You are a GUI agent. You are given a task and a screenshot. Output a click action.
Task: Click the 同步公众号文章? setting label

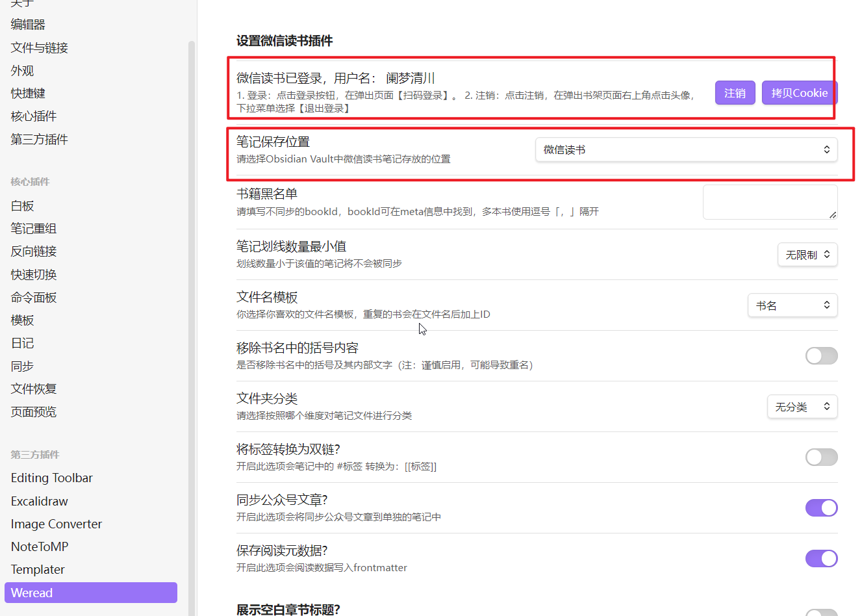click(x=282, y=500)
